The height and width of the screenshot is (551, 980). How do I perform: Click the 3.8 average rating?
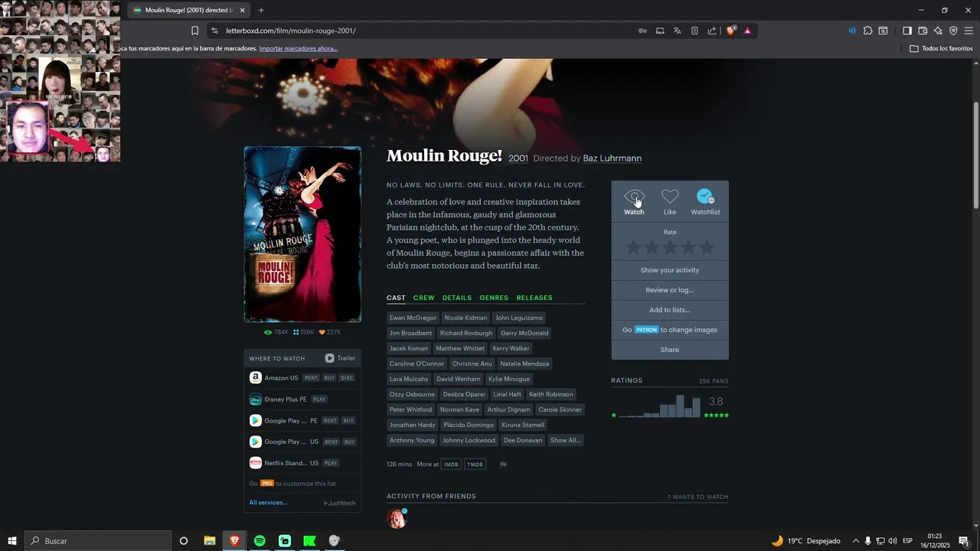point(716,402)
